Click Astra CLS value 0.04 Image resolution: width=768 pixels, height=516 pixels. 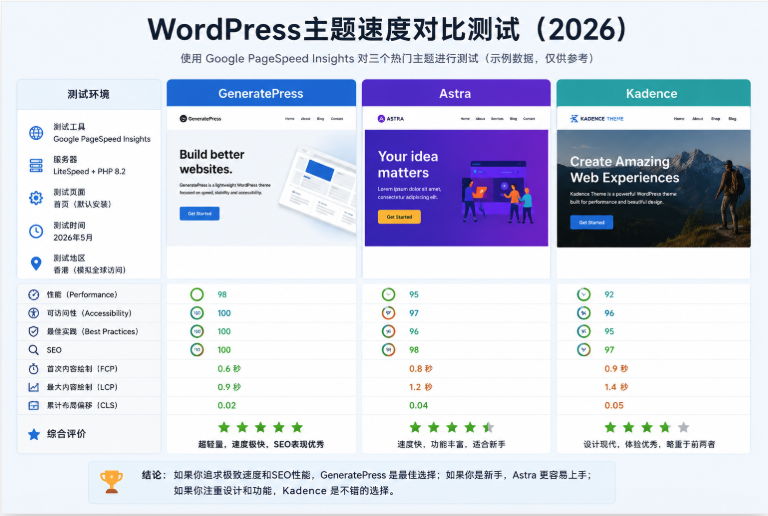(418, 405)
